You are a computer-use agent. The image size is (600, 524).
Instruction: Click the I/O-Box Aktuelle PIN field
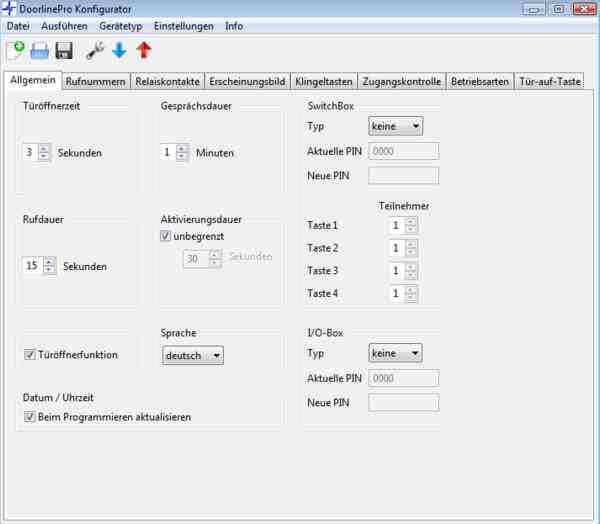tap(404, 378)
